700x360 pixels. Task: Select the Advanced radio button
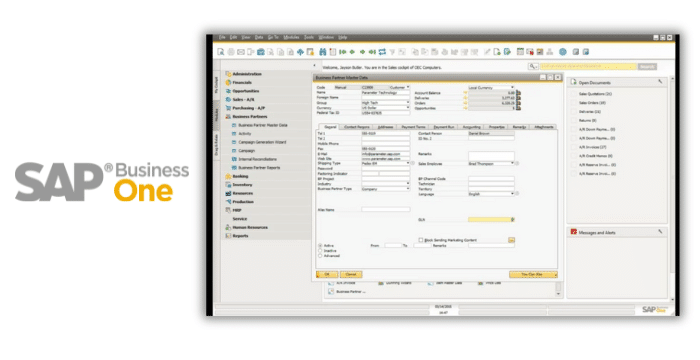point(320,256)
